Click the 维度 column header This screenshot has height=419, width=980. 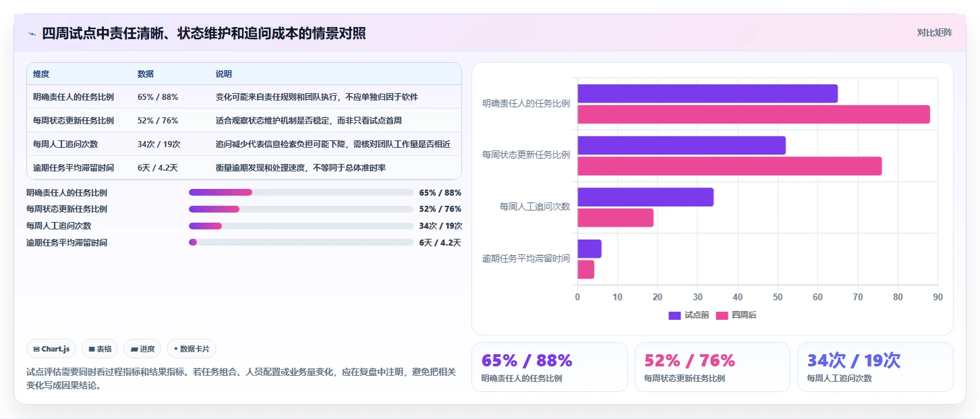coord(41,74)
